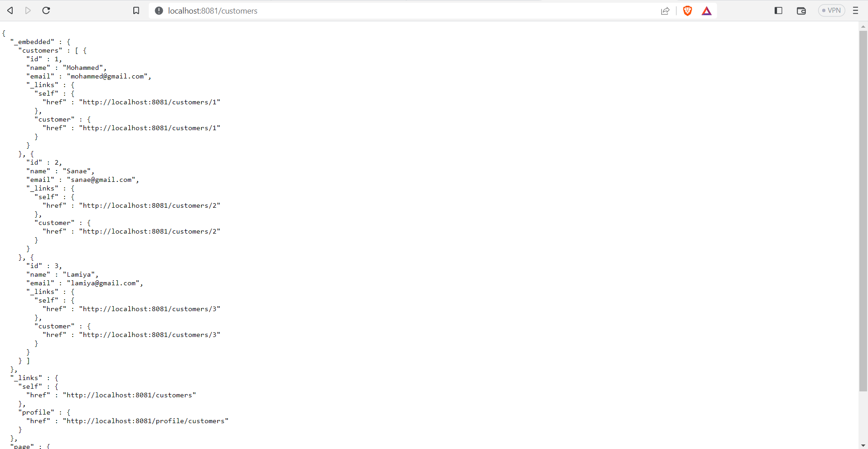Enable Brave VPN

[831, 10]
